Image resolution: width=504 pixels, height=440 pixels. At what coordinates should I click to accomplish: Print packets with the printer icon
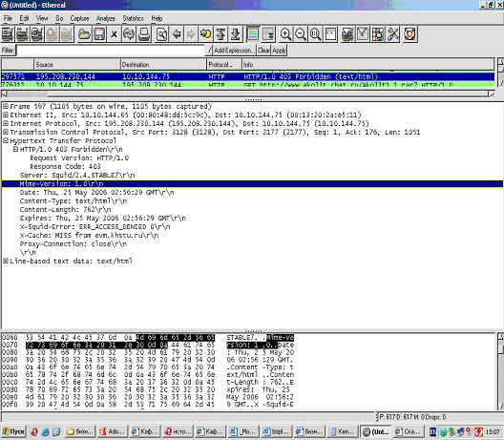coord(144,34)
